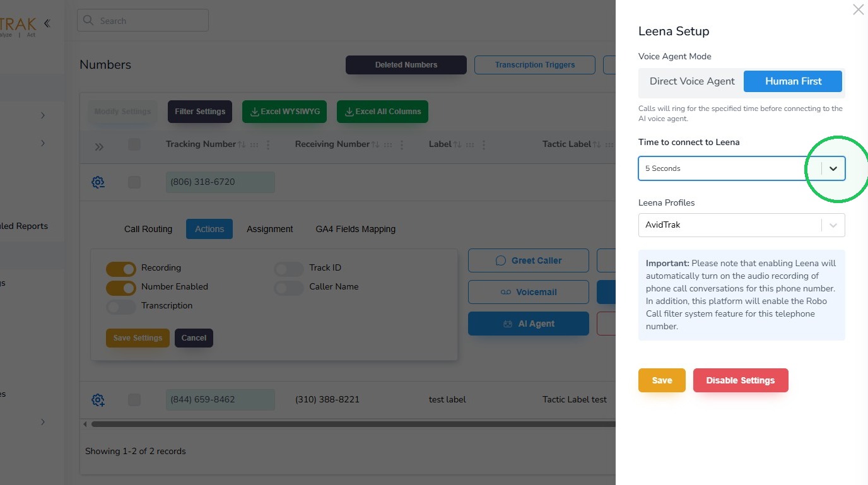Enable the Caller Name switch

point(289,288)
